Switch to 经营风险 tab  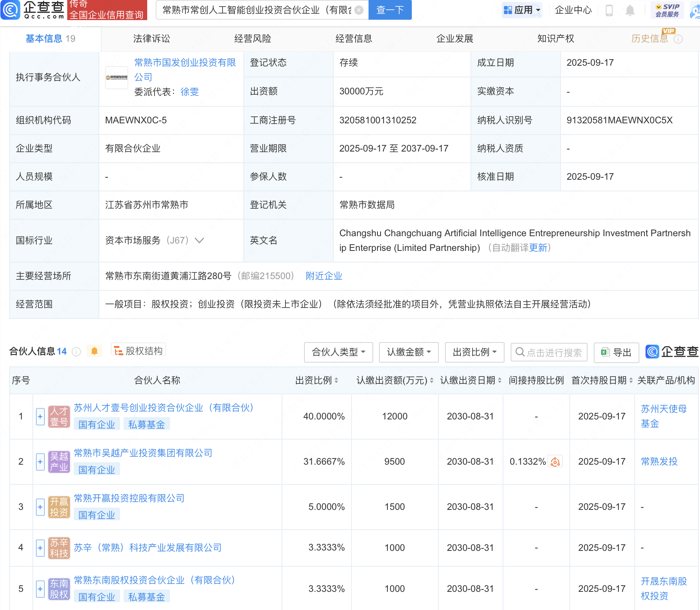point(253,39)
